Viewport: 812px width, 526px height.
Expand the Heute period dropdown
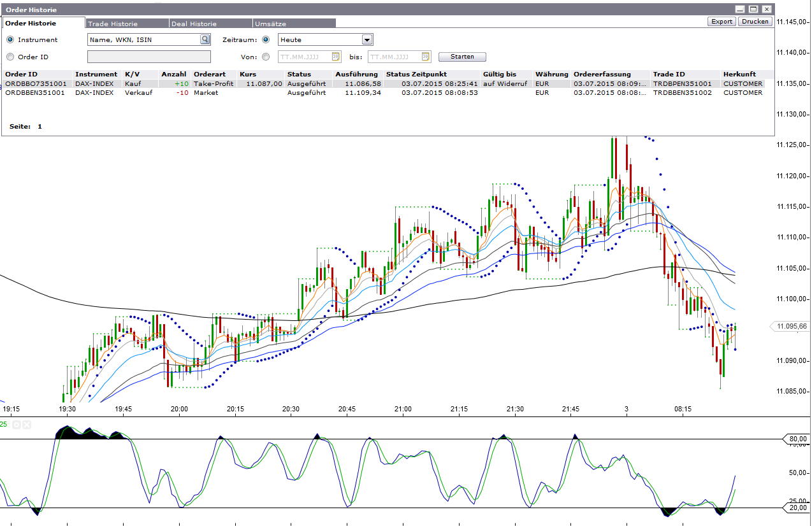[366, 39]
